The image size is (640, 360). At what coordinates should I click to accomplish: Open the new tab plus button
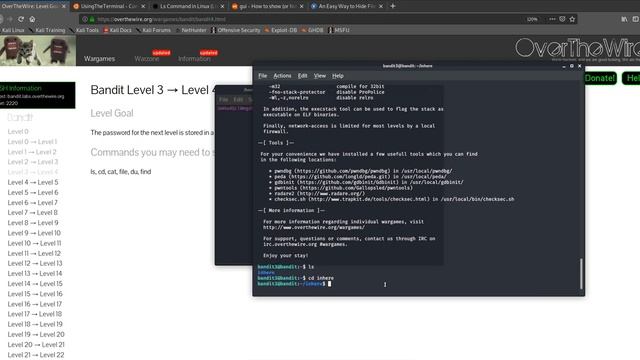coord(393,6)
